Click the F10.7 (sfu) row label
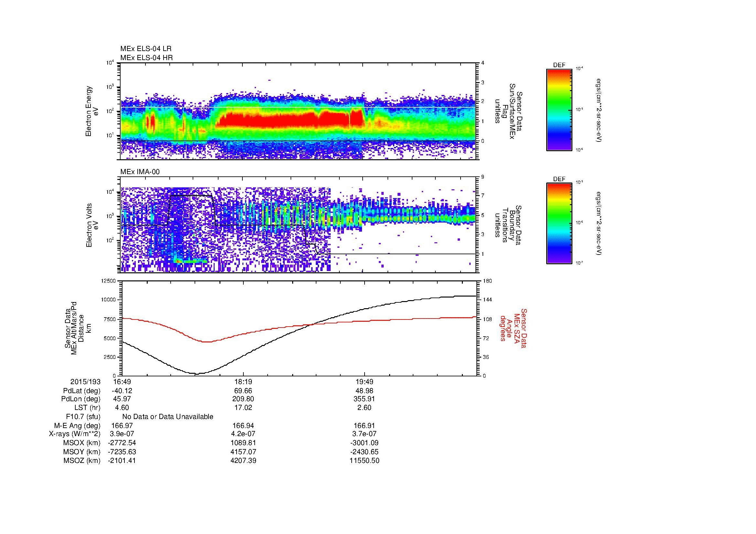This screenshot has height=534, width=756. pyautogui.click(x=83, y=416)
